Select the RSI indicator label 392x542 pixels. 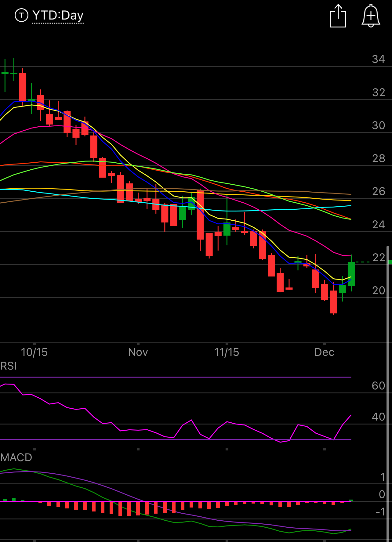[9, 366]
